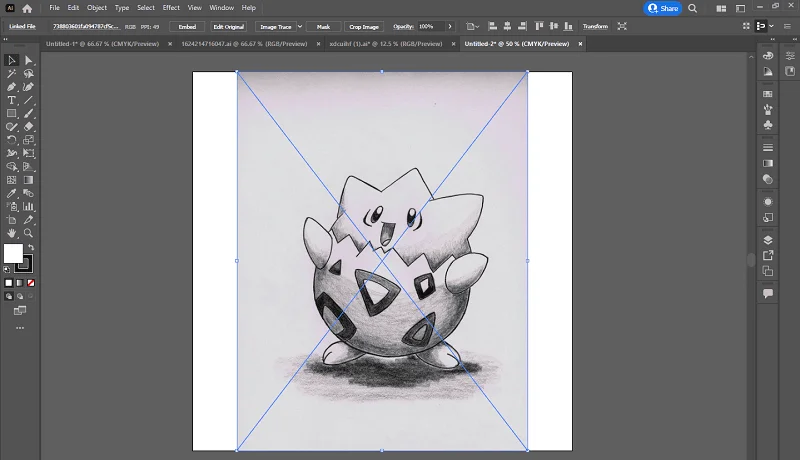Select the Paintbrush tool

[x=29, y=114]
